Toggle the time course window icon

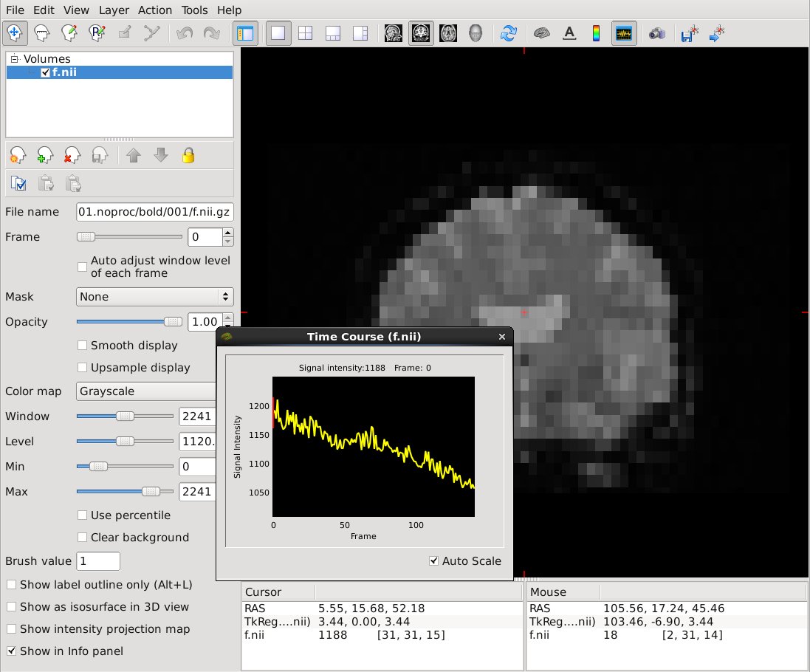coord(624,33)
